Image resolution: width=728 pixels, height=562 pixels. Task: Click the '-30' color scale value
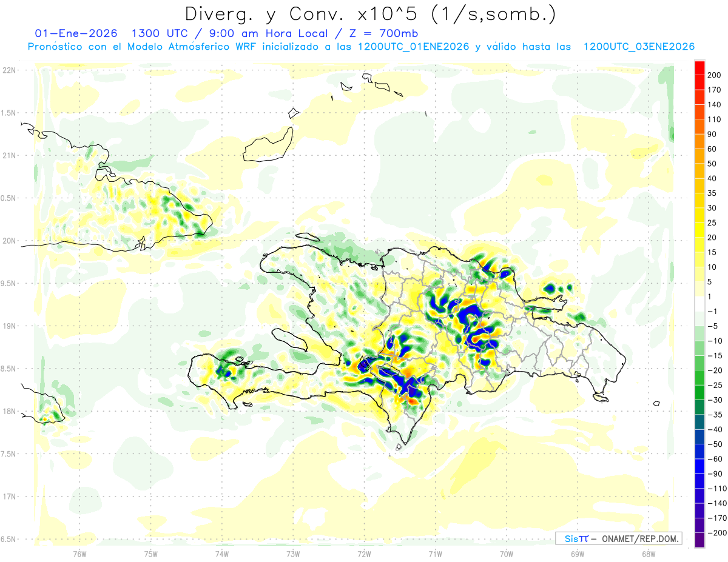tap(716, 400)
